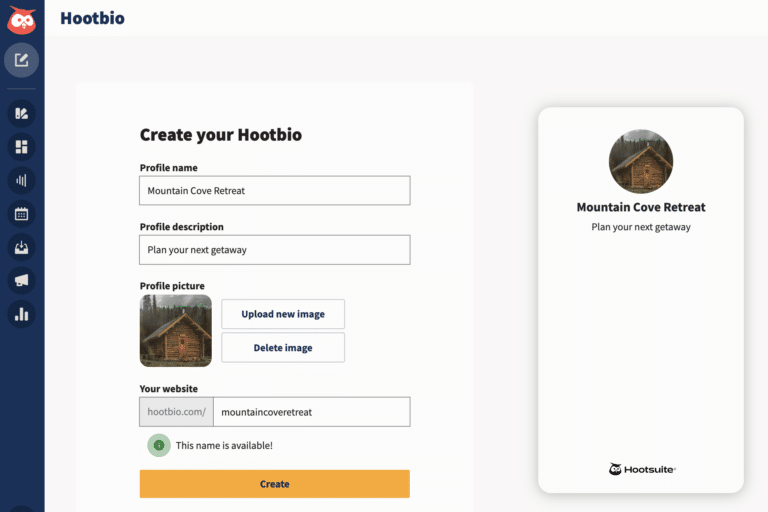Click the Profile name input field

coord(274,190)
